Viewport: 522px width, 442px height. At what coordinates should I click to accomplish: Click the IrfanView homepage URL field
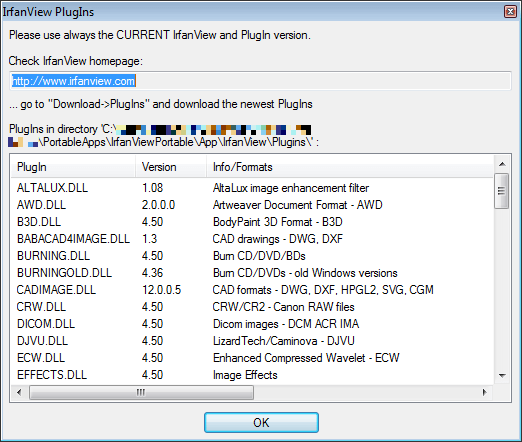pyautogui.click(x=260, y=81)
